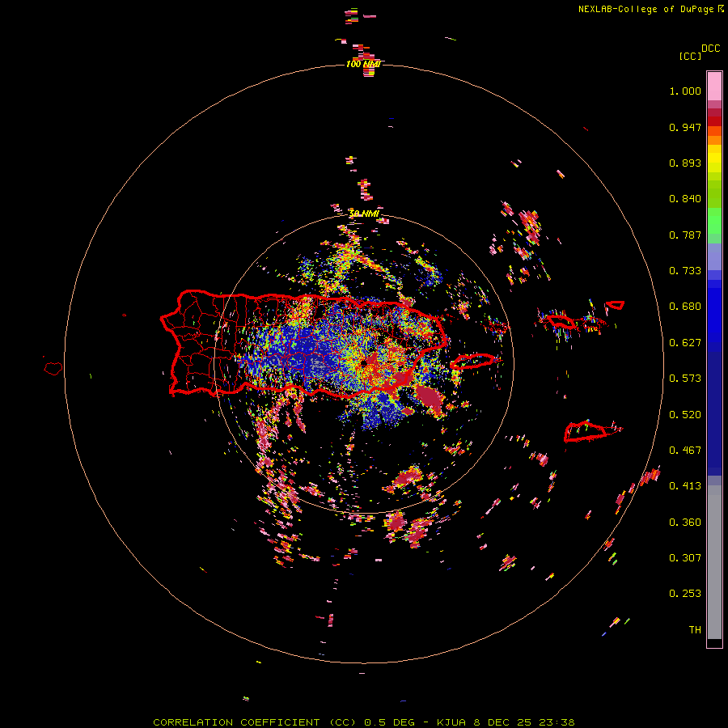This screenshot has width=728, height=728.
Task: Click the 0.467 color scale value
Action: click(685, 451)
